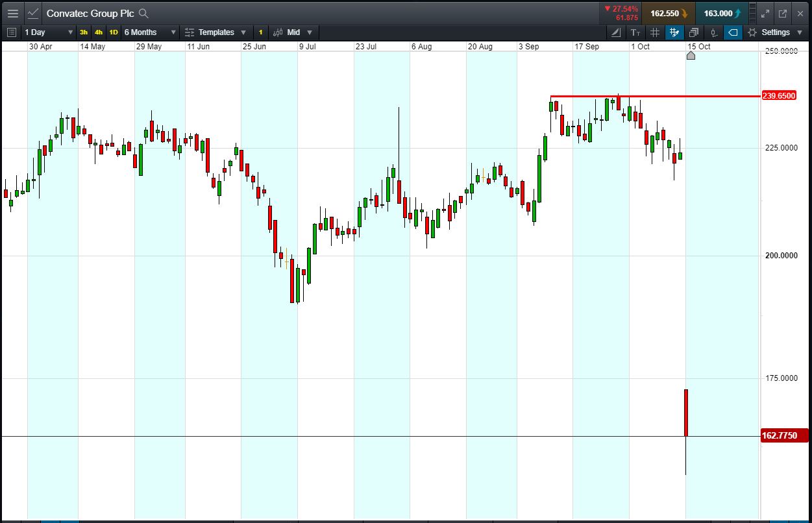Click the candlestick icon beside Mid

(278, 32)
